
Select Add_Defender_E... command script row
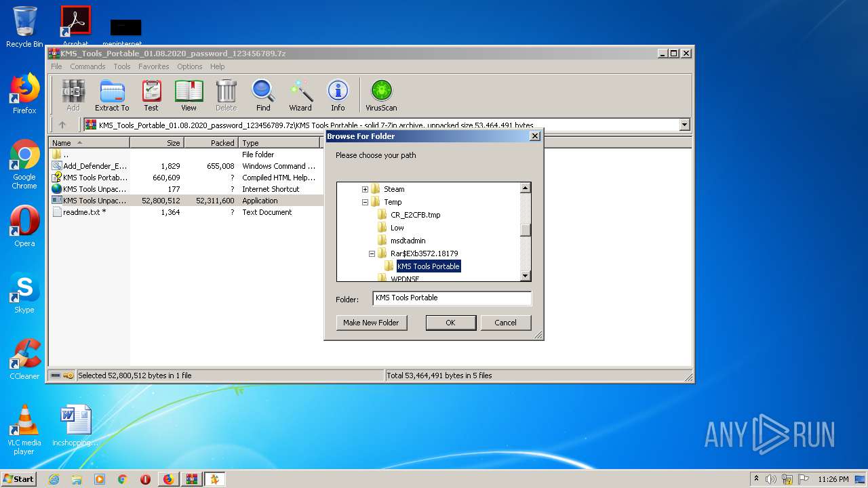pos(186,166)
